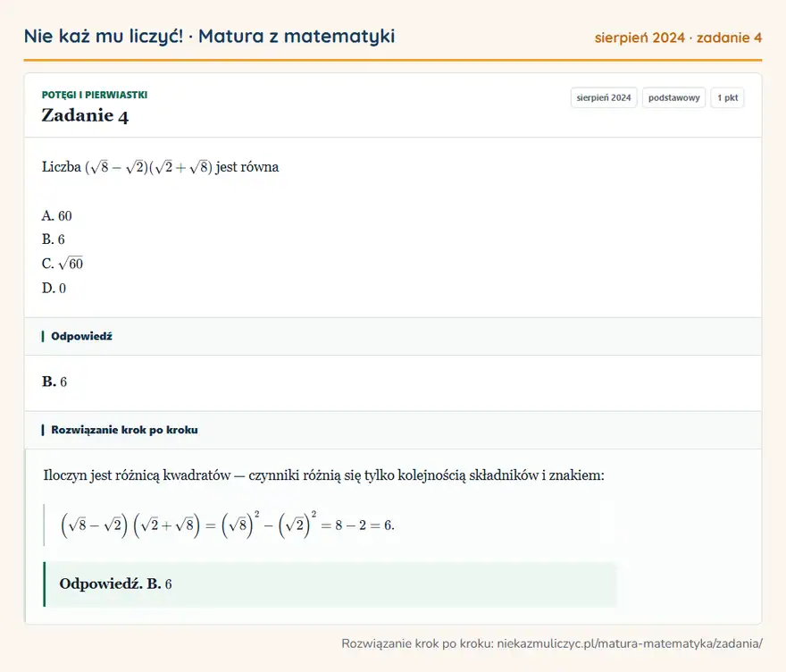The height and width of the screenshot is (672, 786).
Task: Click the green 'Odpowiedź. B. 6' summary box
Action: pos(330,584)
